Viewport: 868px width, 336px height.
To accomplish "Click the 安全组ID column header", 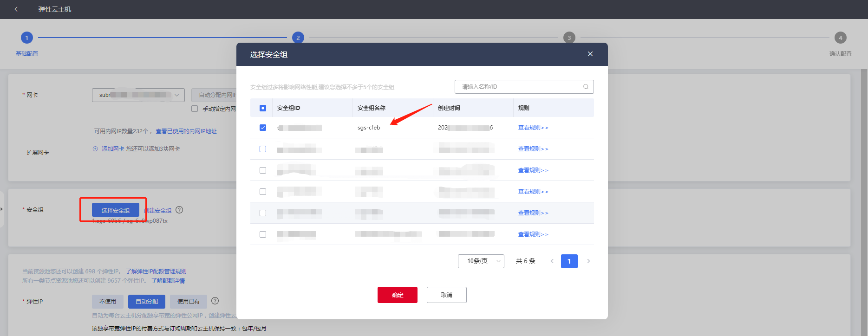I will pyautogui.click(x=288, y=108).
